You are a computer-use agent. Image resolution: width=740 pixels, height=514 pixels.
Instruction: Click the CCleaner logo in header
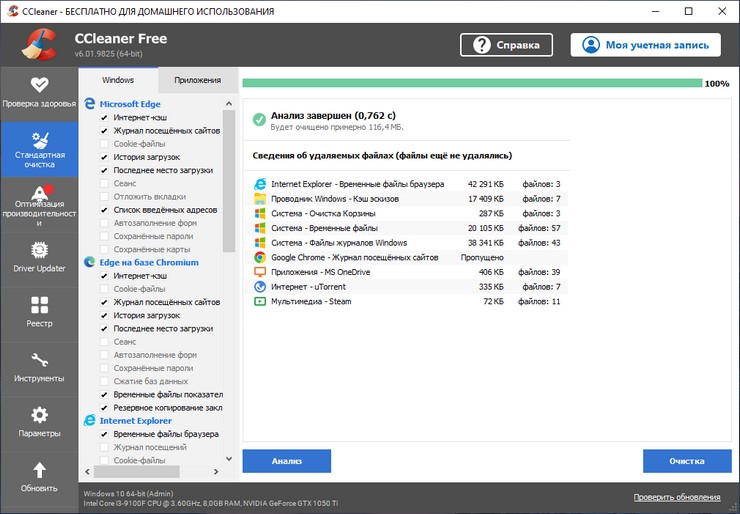tap(39, 45)
